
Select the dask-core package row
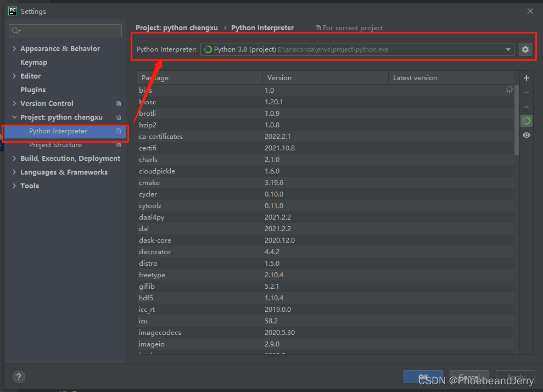(x=326, y=240)
